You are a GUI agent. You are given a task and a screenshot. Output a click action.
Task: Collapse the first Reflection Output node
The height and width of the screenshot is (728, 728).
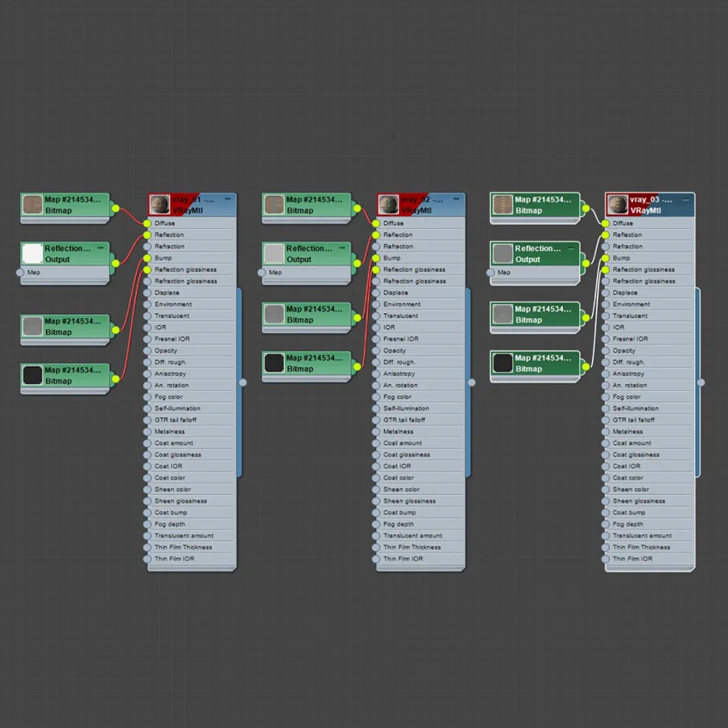(x=100, y=248)
